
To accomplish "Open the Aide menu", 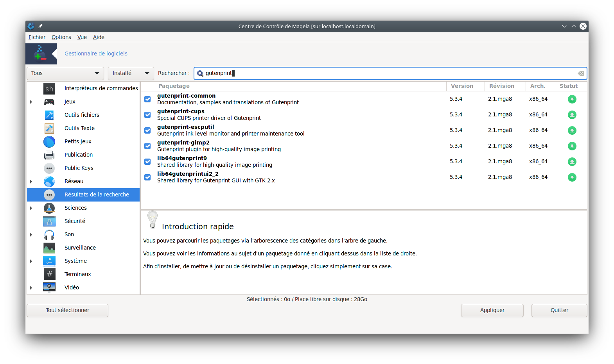I will point(99,37).
